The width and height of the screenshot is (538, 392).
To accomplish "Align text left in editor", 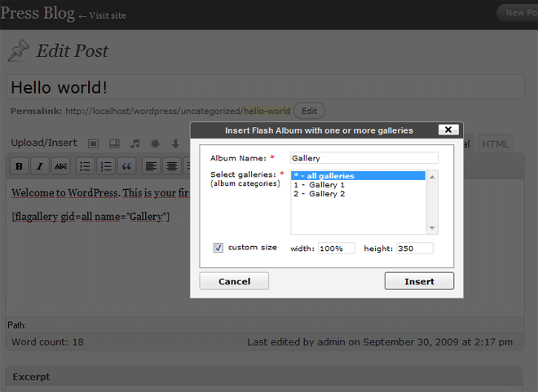I will click(x=151, y=166).
